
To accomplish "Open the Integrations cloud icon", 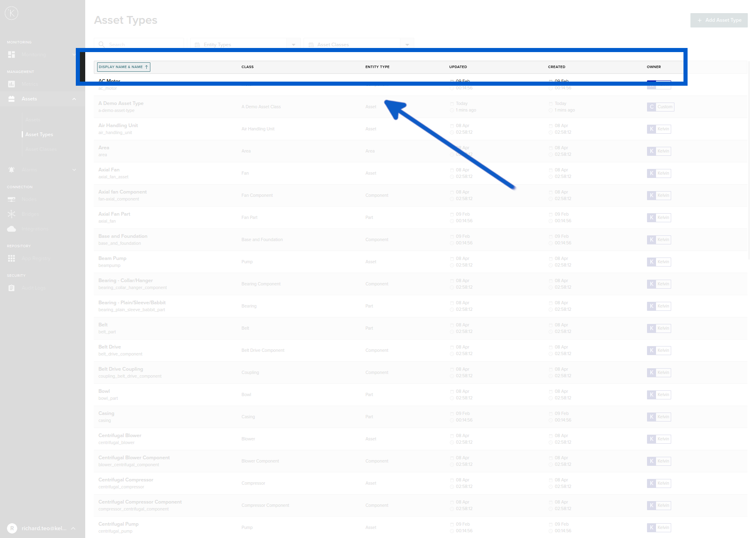I will tap(11, 229).
